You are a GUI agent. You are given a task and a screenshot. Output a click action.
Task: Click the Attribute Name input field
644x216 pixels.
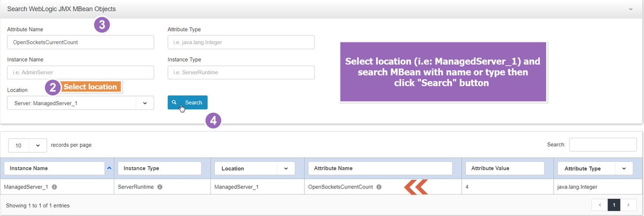(x=80, y=42)
